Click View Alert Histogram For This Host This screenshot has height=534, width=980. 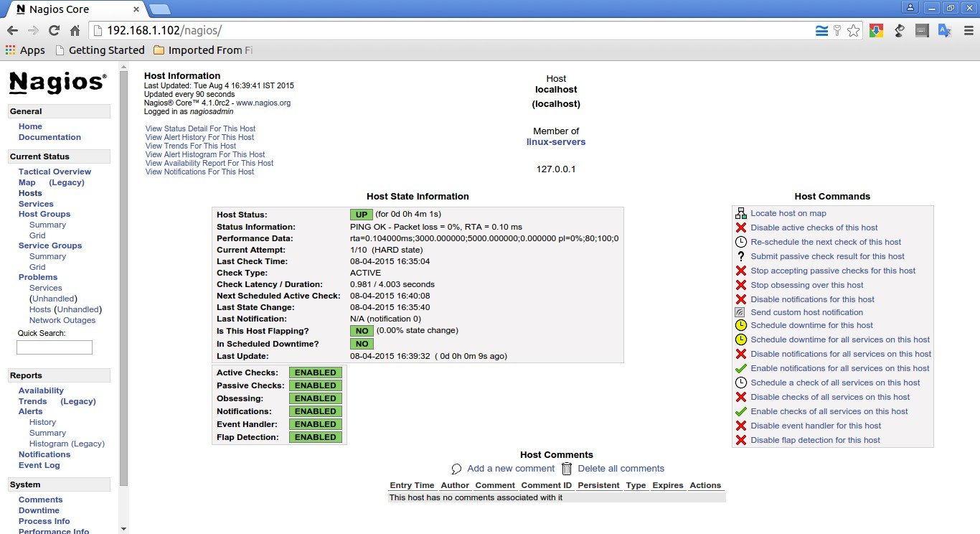(x=205, y=154)
